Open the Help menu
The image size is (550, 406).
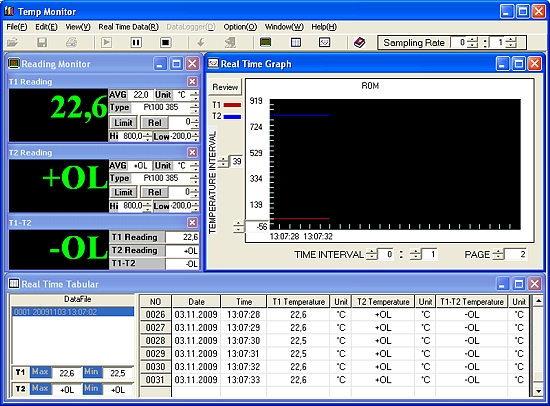(324, 27)
